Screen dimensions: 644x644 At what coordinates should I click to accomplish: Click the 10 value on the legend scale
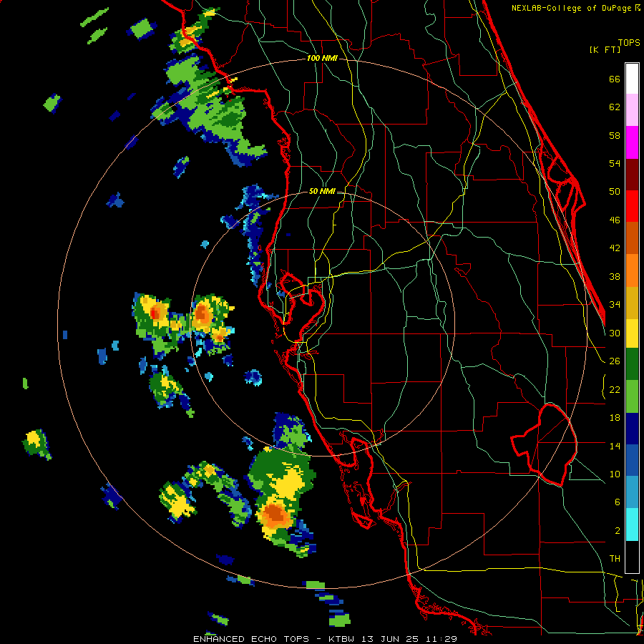615,474
